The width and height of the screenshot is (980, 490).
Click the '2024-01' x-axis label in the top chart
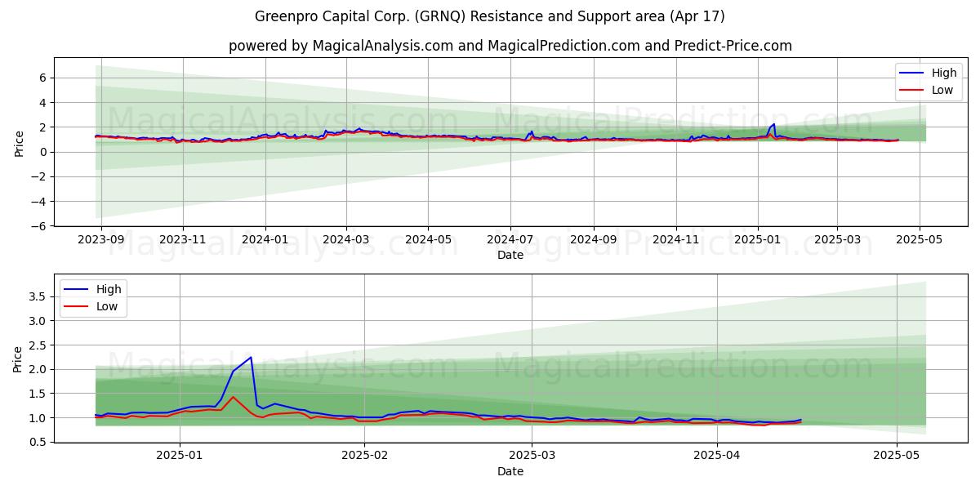pos(265,240)
